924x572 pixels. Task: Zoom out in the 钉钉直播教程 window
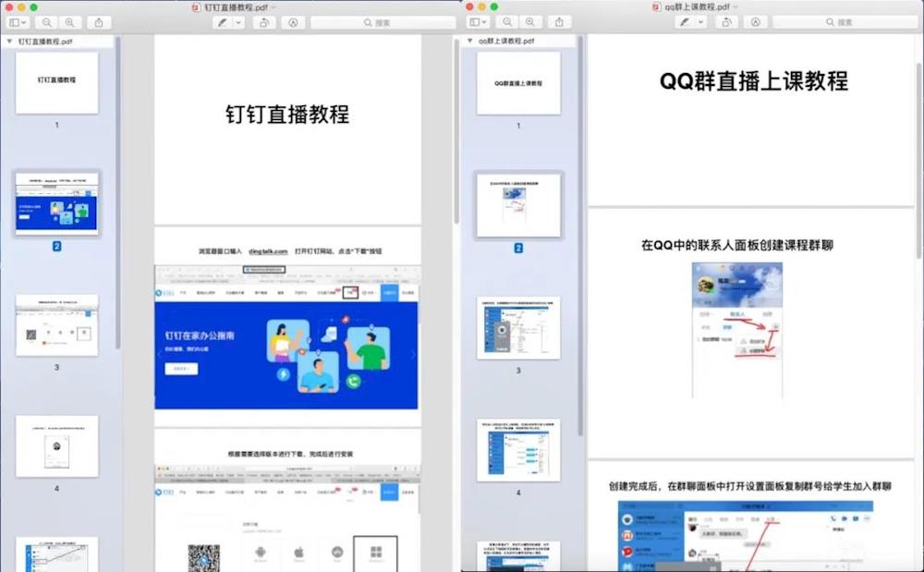pyautogui.click(x=46, y=22)
